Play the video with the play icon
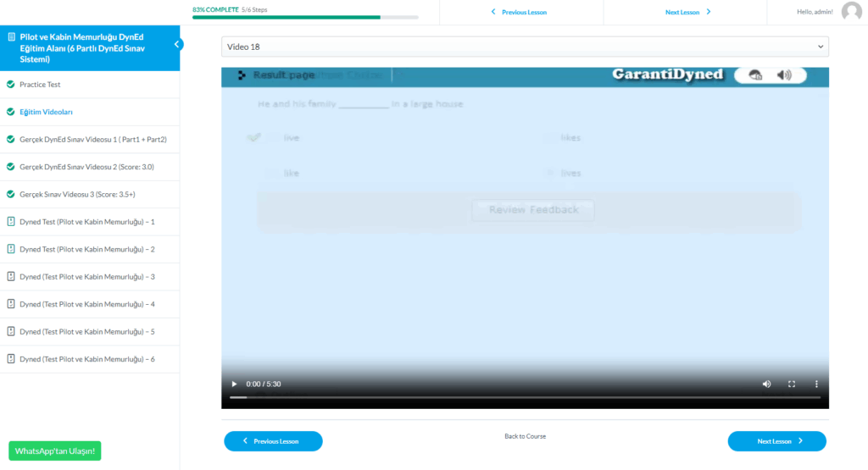868x470 pixels. (235, 384)
